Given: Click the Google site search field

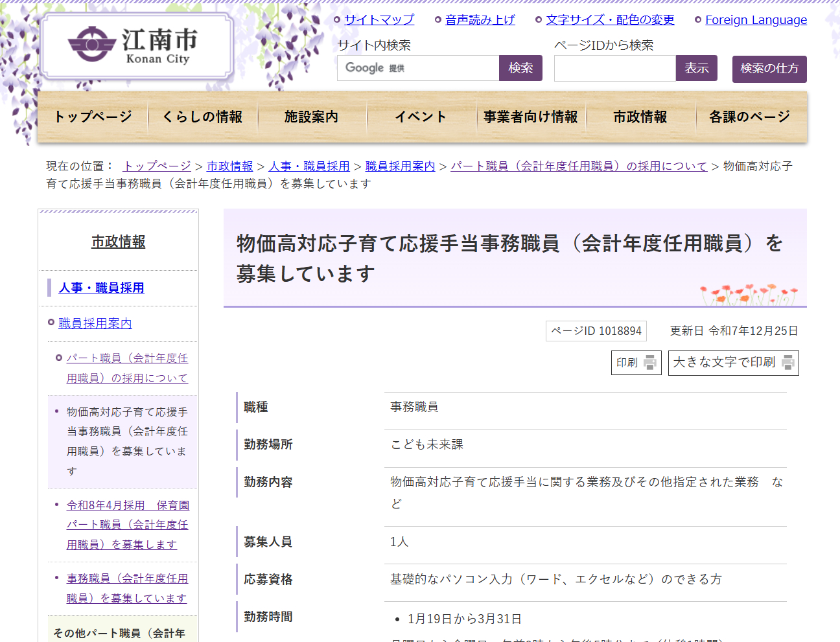Looking at the screenshot, I should click(418, 68).
